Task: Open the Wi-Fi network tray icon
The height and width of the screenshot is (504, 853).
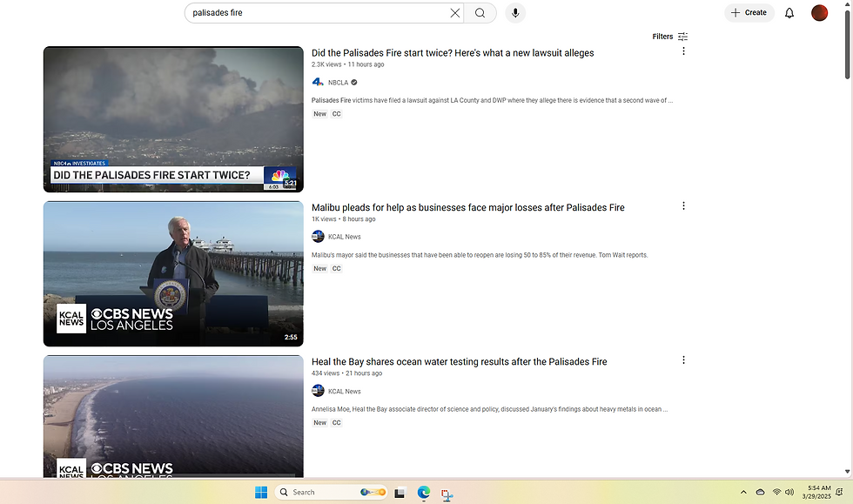Action: pyautogui.click(x=776, y=493)
